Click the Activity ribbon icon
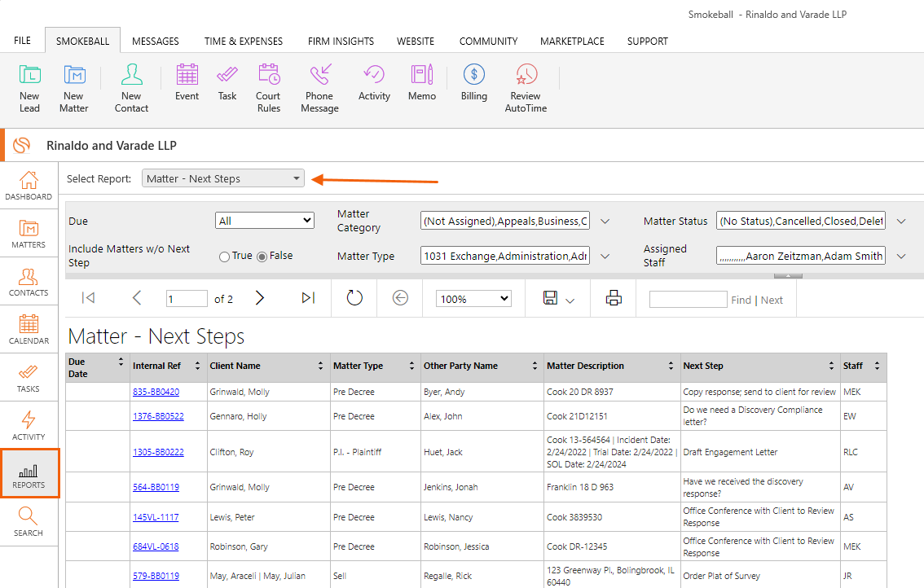Image resolution: width=924 pixels, height=588 pixels. pos(374,82)
